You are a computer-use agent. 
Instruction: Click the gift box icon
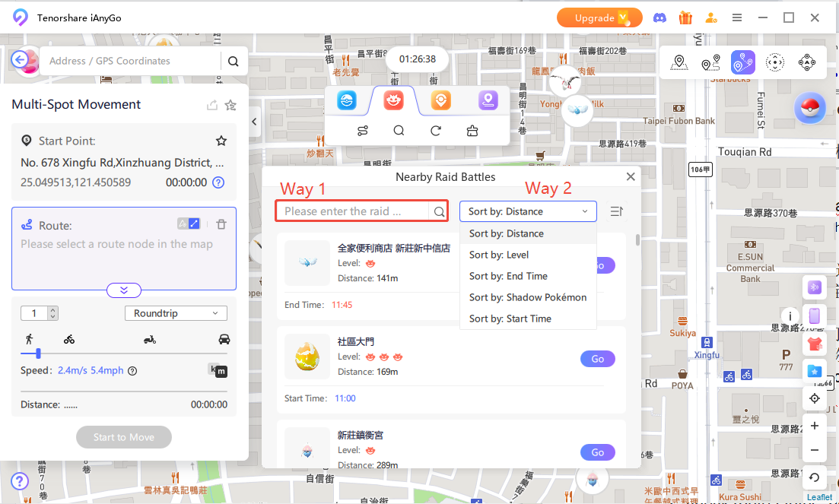[685, 17]
